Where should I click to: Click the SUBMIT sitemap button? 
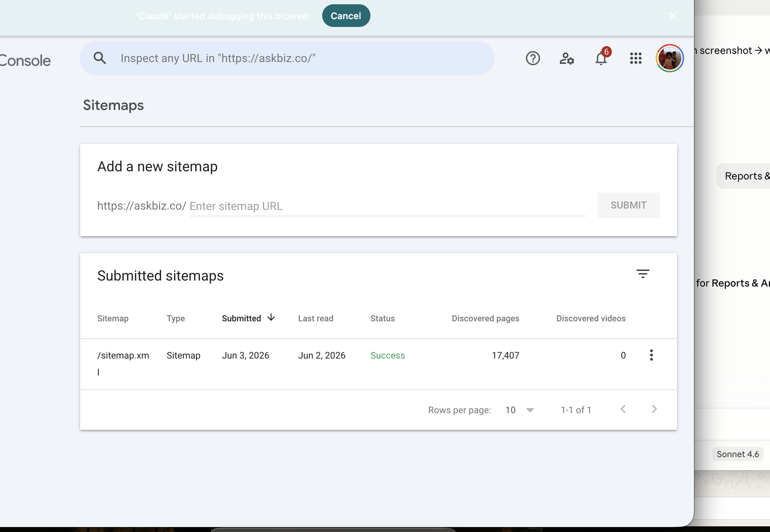pos(628,205)
